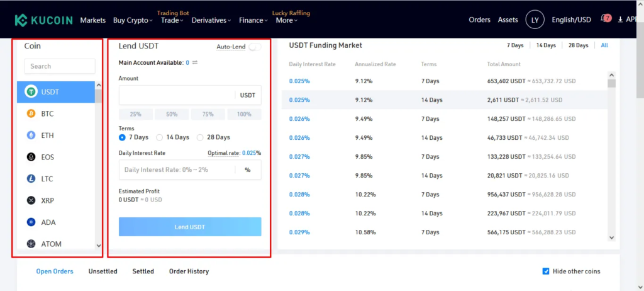Click the transfer arrows next to Main Account Available
644x291 pixels.
(195, 62)
